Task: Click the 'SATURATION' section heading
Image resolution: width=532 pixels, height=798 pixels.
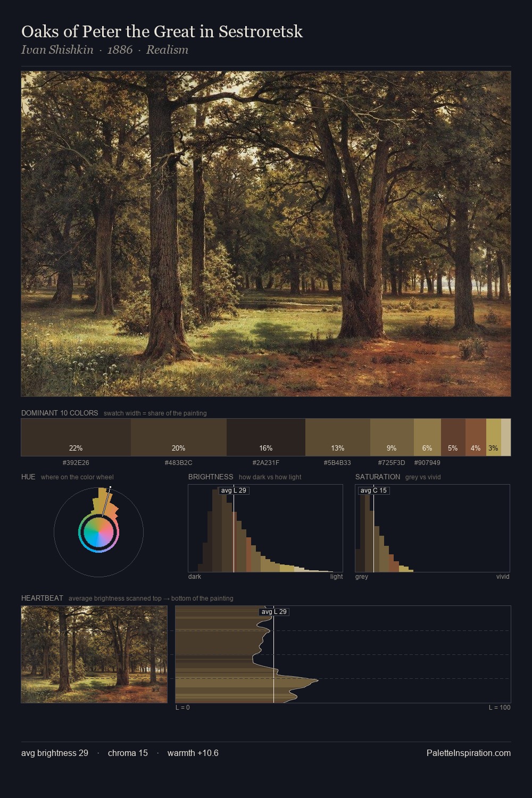Action: 378,477
